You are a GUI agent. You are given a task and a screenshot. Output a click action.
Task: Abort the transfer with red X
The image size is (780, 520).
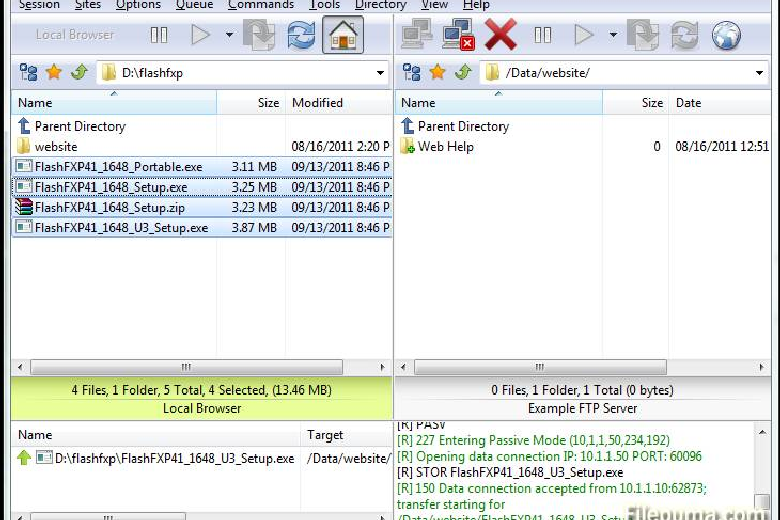(x=500, y=35)
